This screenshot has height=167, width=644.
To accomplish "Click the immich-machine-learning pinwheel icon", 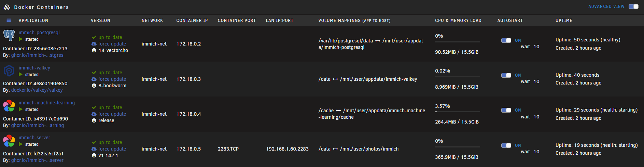I will 9,106.
